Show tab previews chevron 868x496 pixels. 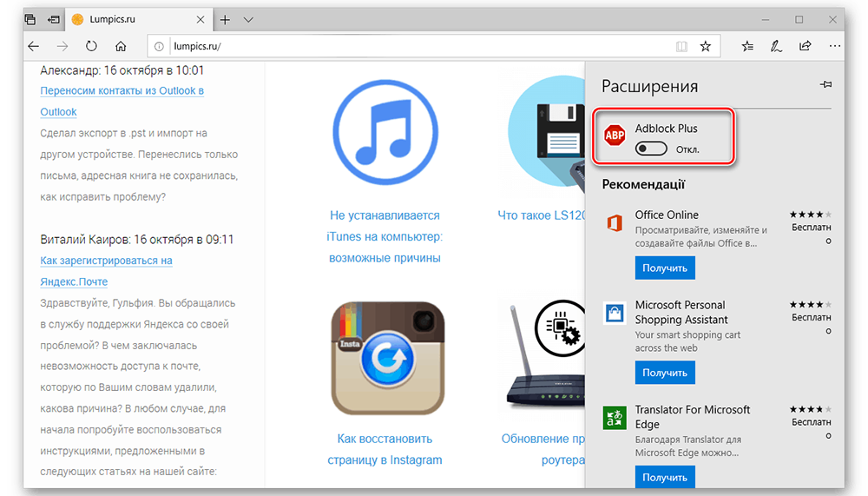(x=248, y=20)
